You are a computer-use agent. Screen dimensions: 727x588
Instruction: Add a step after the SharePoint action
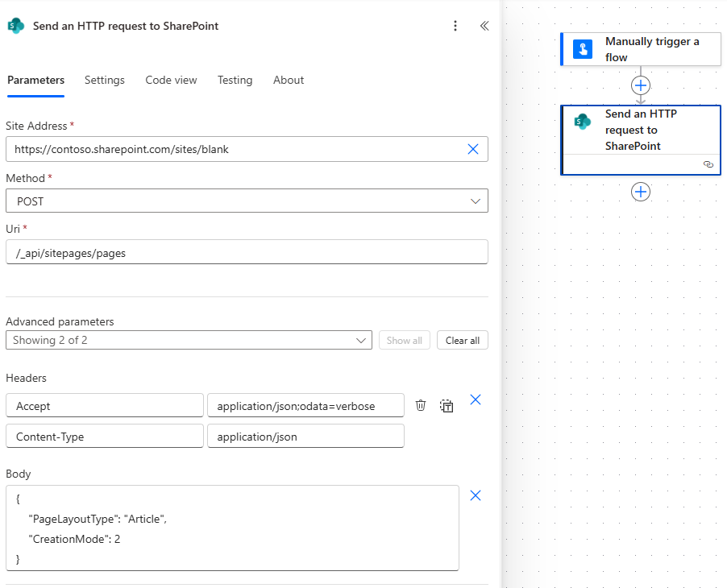641,192
